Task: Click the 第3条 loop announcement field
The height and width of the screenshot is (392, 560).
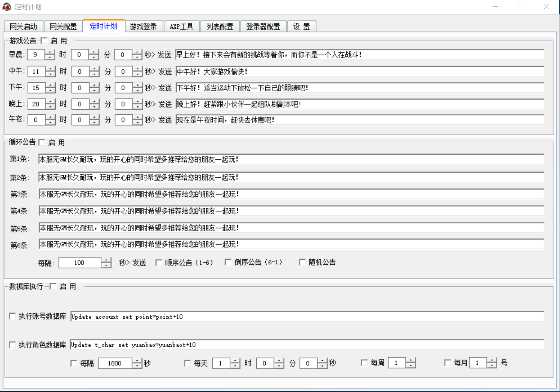Action: pyautogui.click(x=291, y=194)
